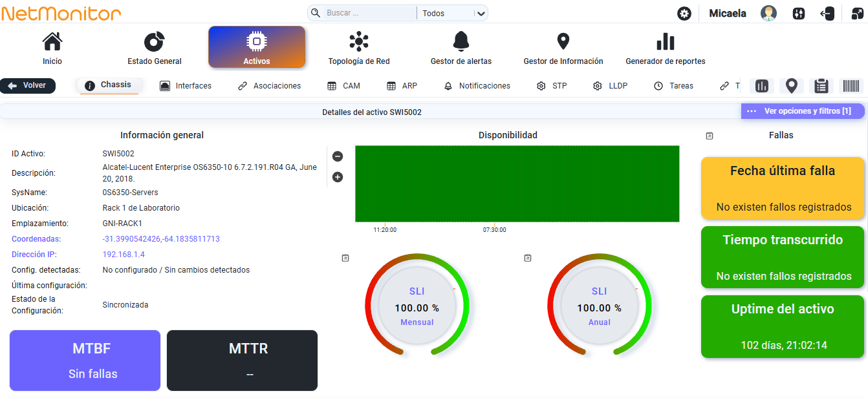This screenshot has width=868, height=398.
Task: Open the ARP tab
Action: point(402,86)
